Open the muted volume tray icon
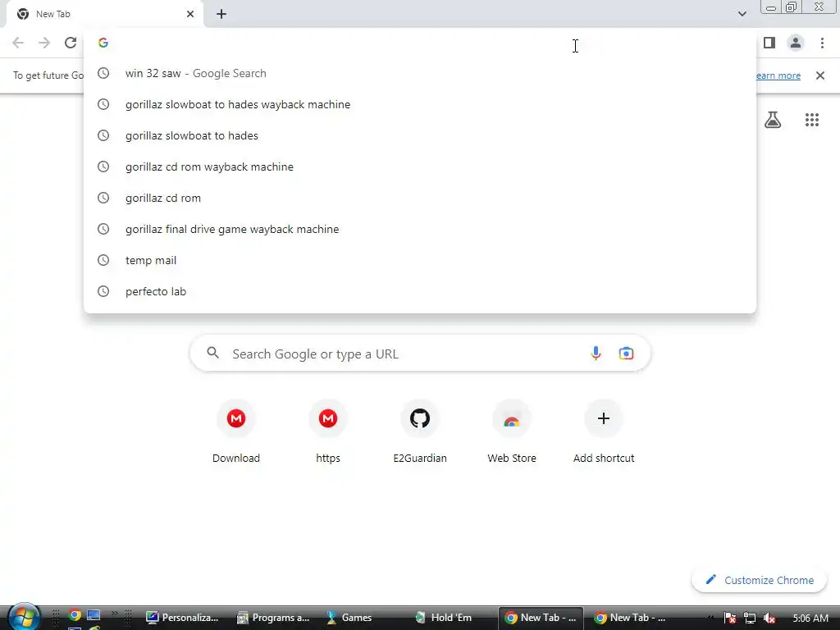Image resolution: width=840 pixels, height=630 pixels. pos(769,618)
